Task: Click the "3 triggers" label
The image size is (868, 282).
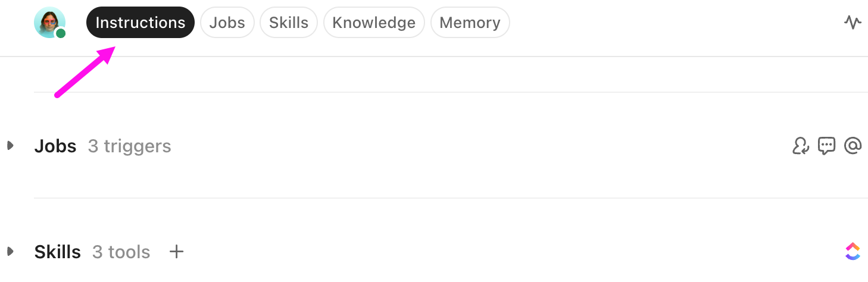Action: 129,146
